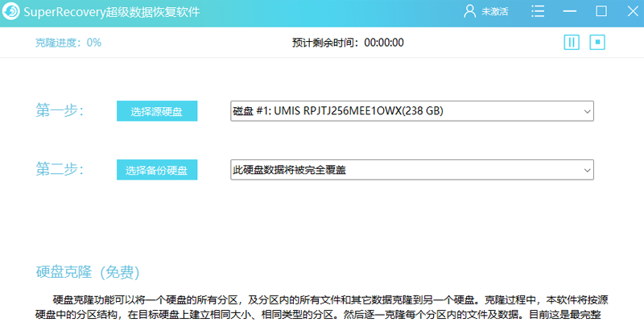This screenshot has width=644, height=322.
Task: Click the 选择源硬盘 button
Action: 157,111
